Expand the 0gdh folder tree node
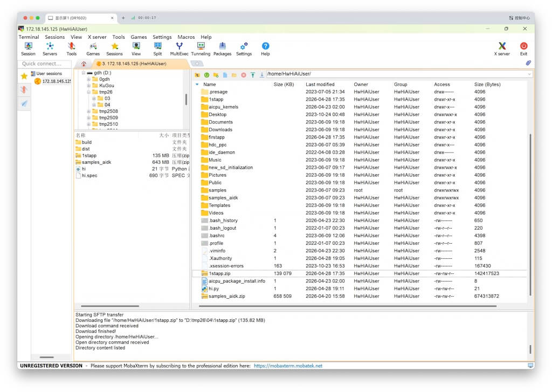This screenshot has width=552, height=392. 88,79
